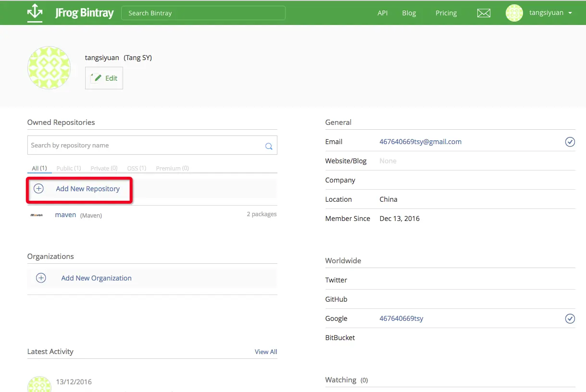
Task: Click the GitHub row label
Action: click(x=336, y=299)
